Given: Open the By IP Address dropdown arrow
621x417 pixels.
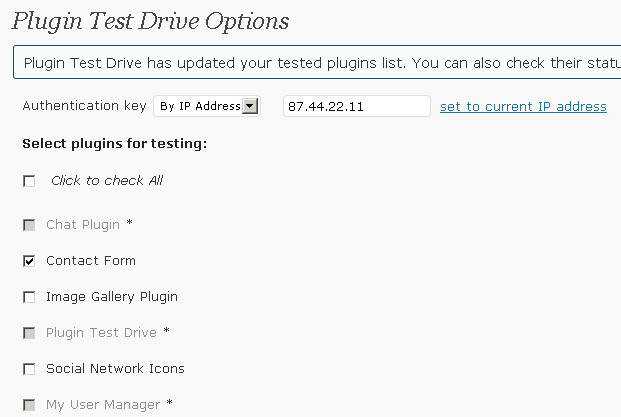Looking at the screenshot, I should 250,106.
